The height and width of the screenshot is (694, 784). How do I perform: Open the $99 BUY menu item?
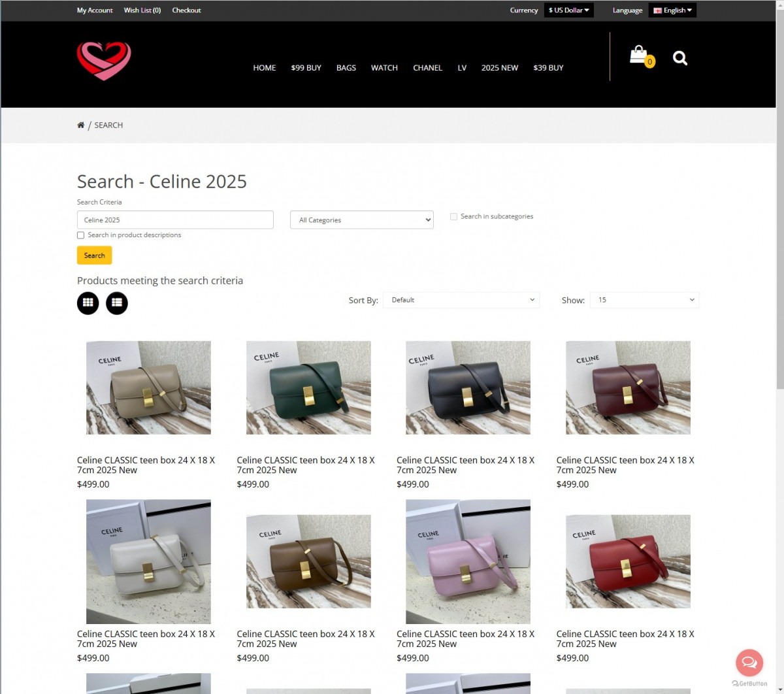click(306, 68)
